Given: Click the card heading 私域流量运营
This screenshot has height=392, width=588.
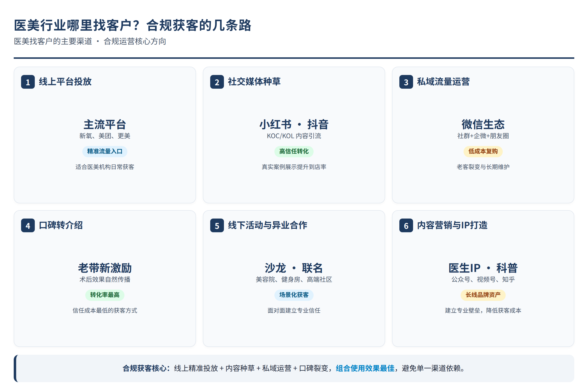Looking at the screenshot, I should click(443, 82).
